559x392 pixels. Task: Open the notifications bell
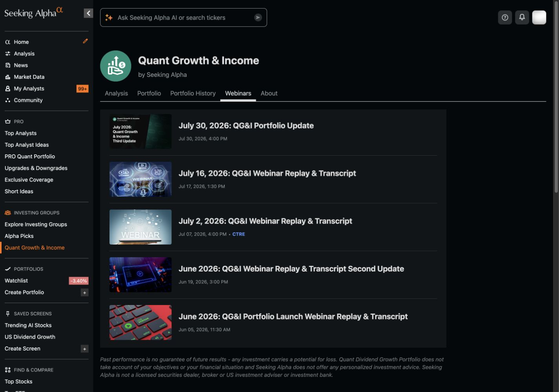(x=522, y=18)
